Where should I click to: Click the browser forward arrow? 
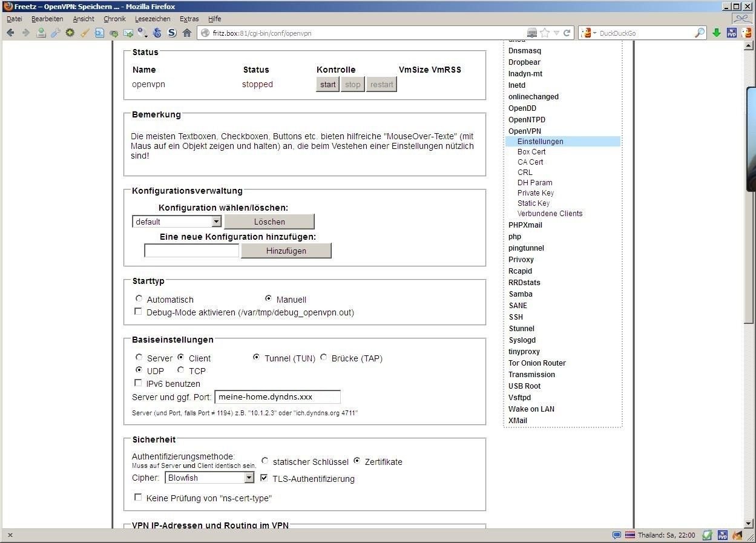point(25,33)
